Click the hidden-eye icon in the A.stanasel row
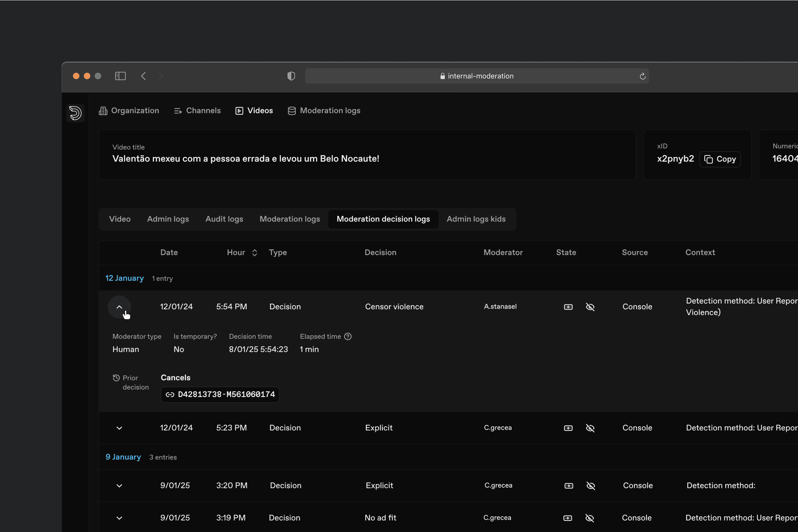Image resolution: width=798 pixels, height=532 pixels. click(590, 307)
